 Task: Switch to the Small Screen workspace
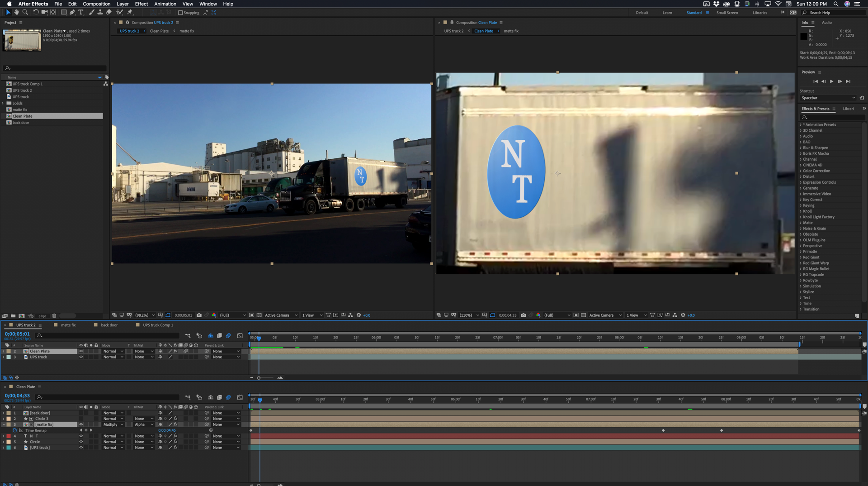726,13
